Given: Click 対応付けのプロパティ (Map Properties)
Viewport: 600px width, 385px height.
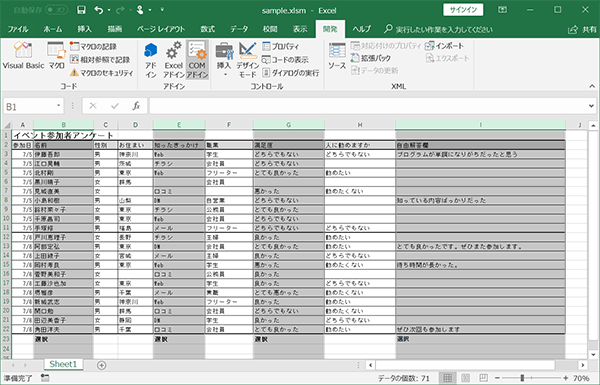Looking at the screenshot, I should (x=386, y=46).
